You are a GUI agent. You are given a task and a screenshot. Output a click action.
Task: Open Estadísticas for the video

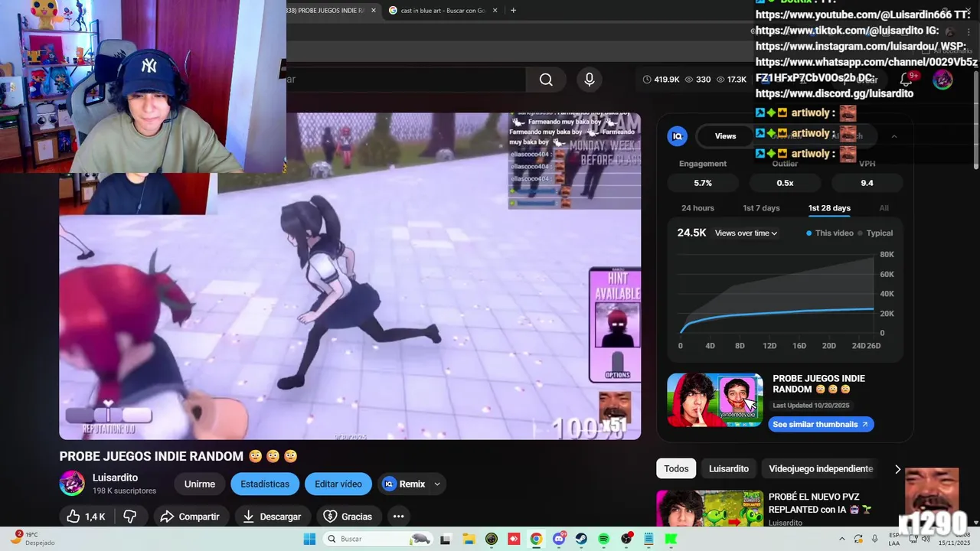(x=265, y=484)
